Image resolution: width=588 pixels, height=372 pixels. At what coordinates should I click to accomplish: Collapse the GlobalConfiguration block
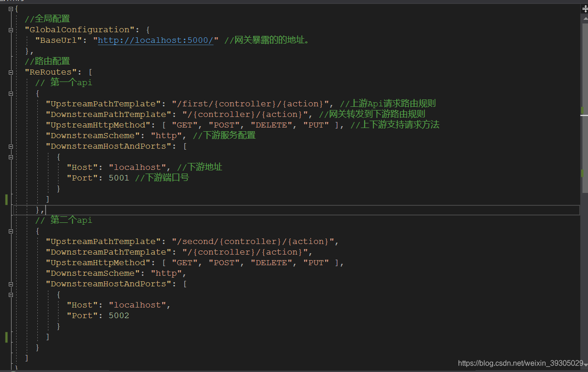point(11,30)
